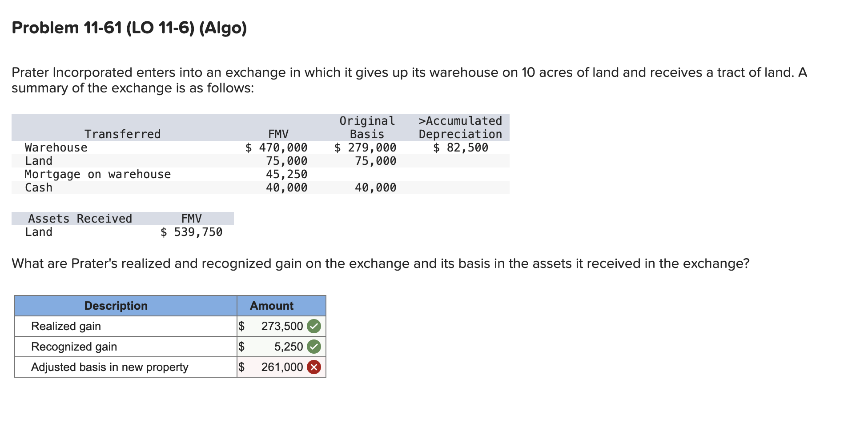This screenshot has height=431, width=868.
Task: Click the Mortgage on warehouse row
Action: click(x=98, y=174)
